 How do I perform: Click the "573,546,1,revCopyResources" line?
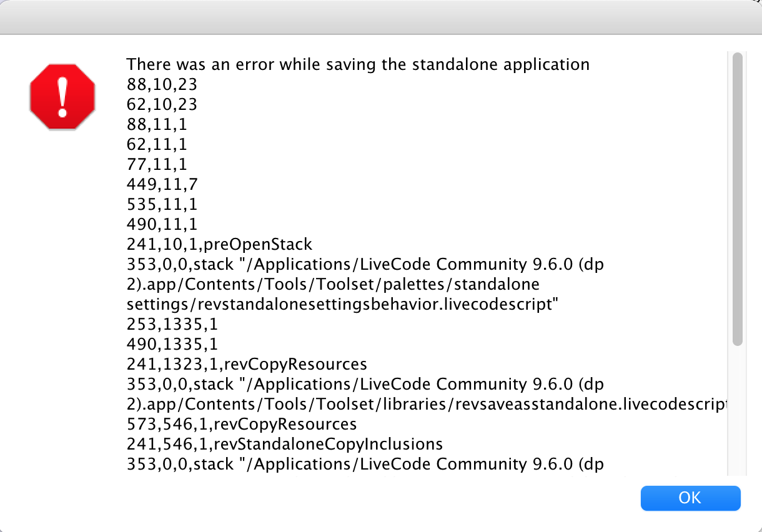[242, 424]
